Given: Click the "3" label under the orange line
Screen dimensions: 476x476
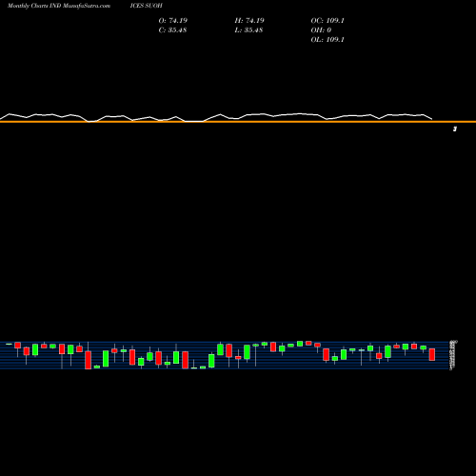Looking at the screenshot, I should pos(455,129).
